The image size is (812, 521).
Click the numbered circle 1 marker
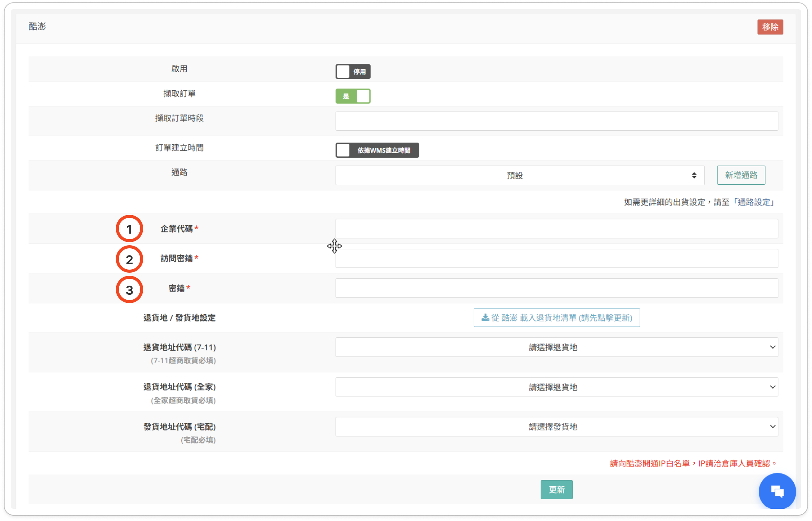point(129,229)
